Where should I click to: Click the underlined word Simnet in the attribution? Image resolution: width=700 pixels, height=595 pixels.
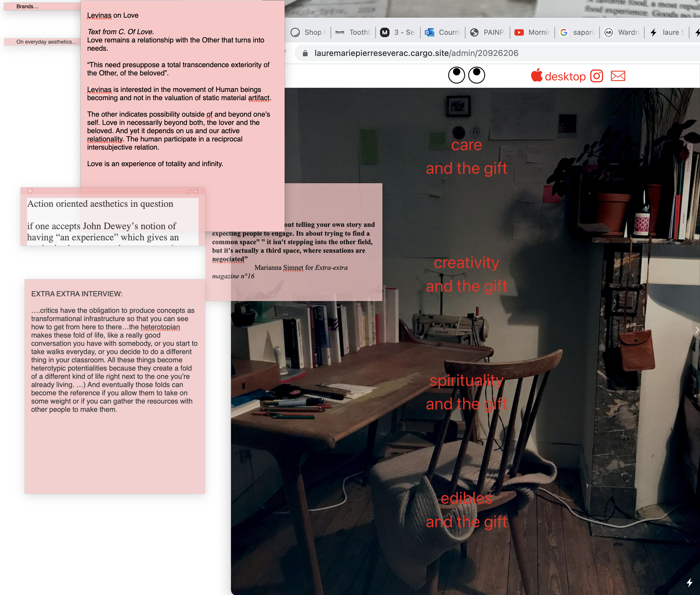(293, 267)
